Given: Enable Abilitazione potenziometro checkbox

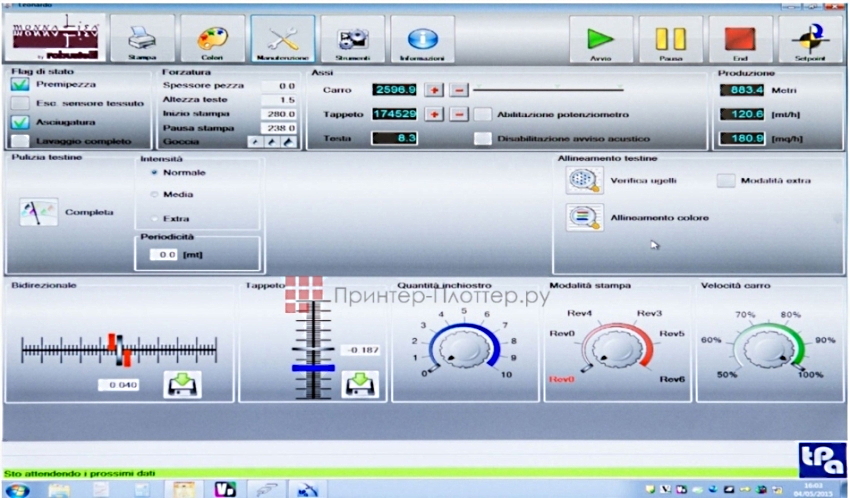Looking at the screenshot, I should coord(483,114).
